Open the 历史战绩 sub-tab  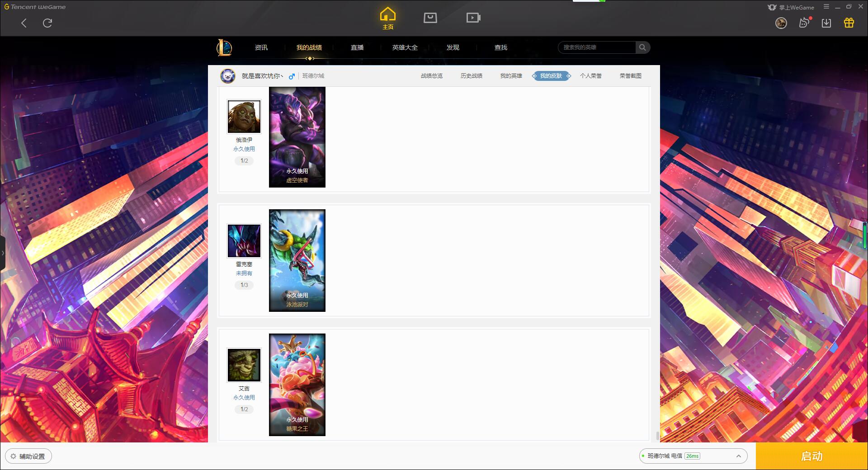(472, 76)
